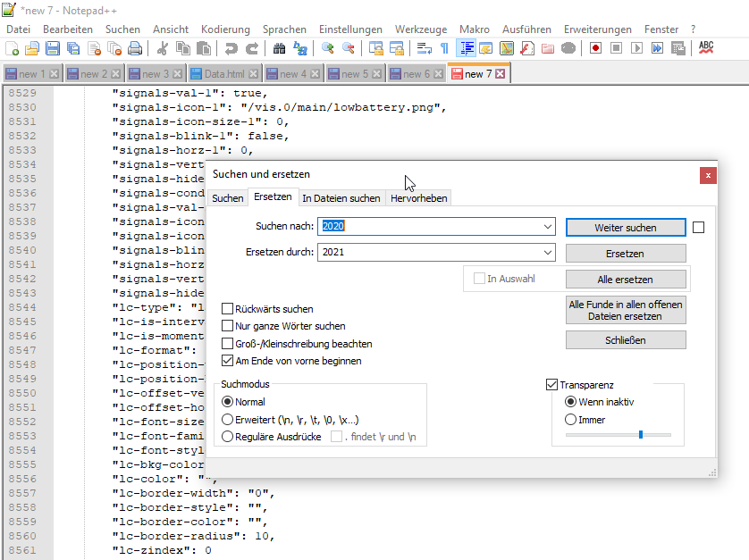Image resolution: width=749 pixels, height=560 pixels.
Task: Uncheck 'Am Ende von vorne beginnen'
Action: [227, 361]
